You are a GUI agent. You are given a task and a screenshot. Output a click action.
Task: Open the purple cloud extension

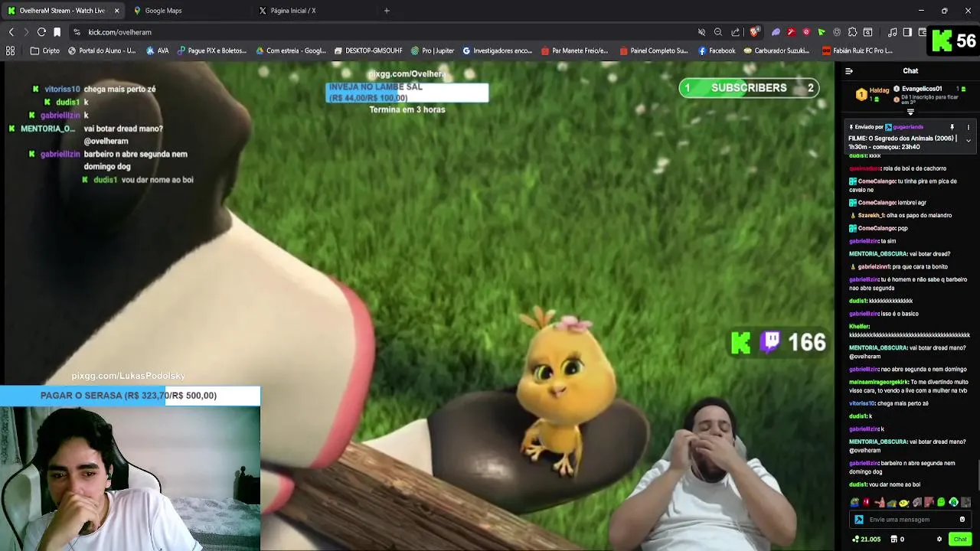click(x=776, y=32)
